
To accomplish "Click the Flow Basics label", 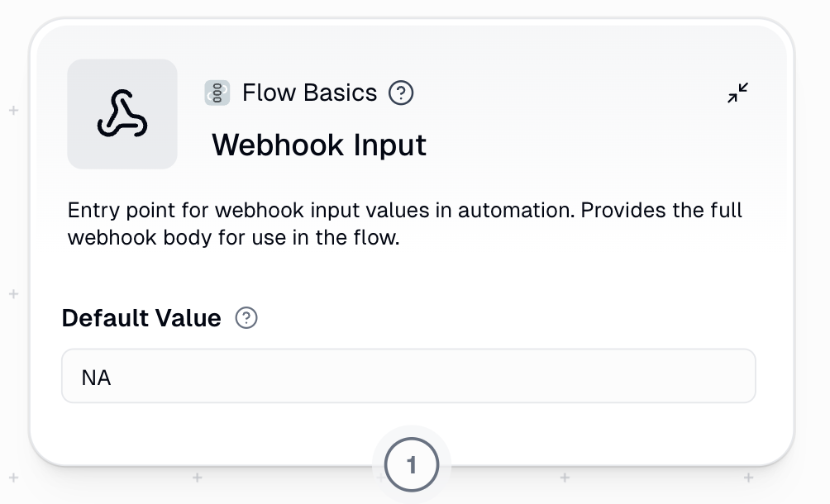I will 309,93.
